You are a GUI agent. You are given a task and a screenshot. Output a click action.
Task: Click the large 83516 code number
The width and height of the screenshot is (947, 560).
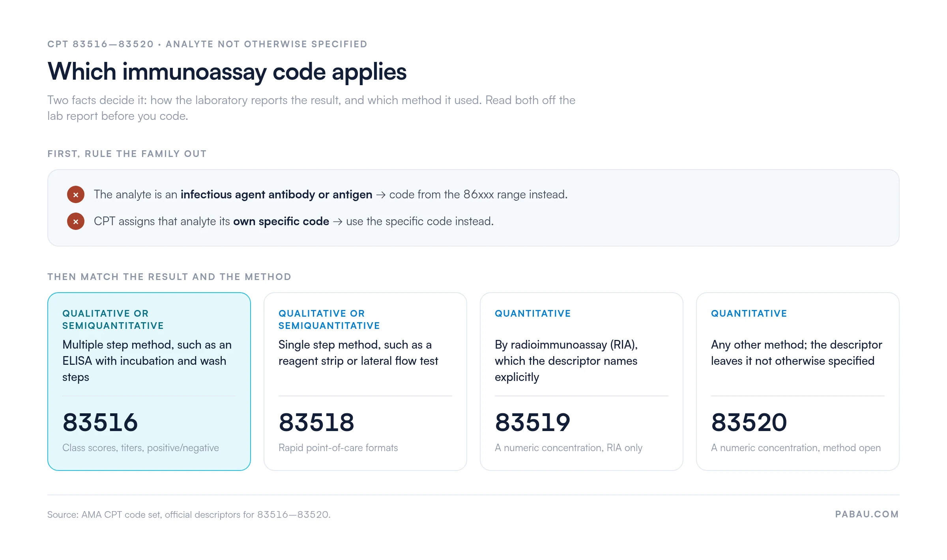100,422
